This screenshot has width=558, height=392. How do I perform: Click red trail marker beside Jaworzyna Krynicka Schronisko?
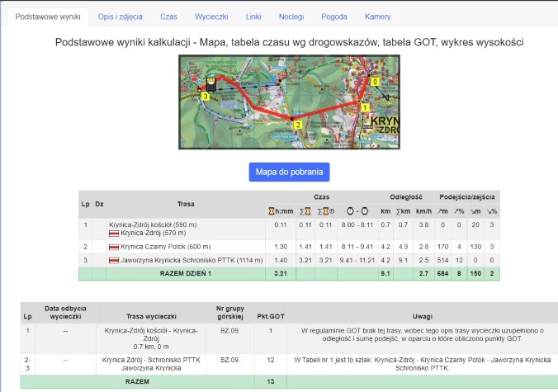click(x=114, y=261)
